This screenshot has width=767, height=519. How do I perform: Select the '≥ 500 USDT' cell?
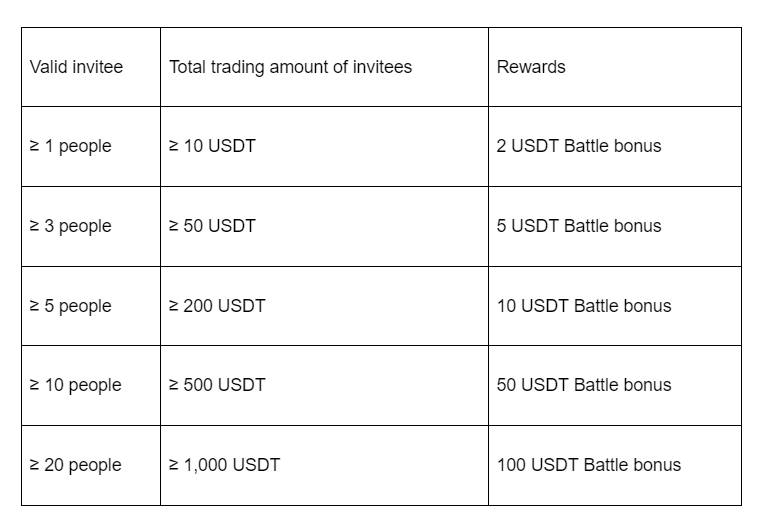217,385
